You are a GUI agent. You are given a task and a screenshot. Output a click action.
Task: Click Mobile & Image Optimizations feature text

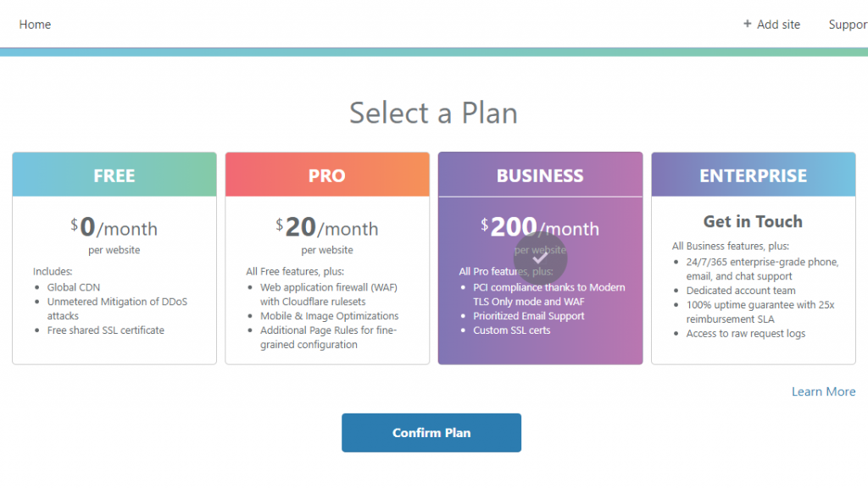point(330,316)
